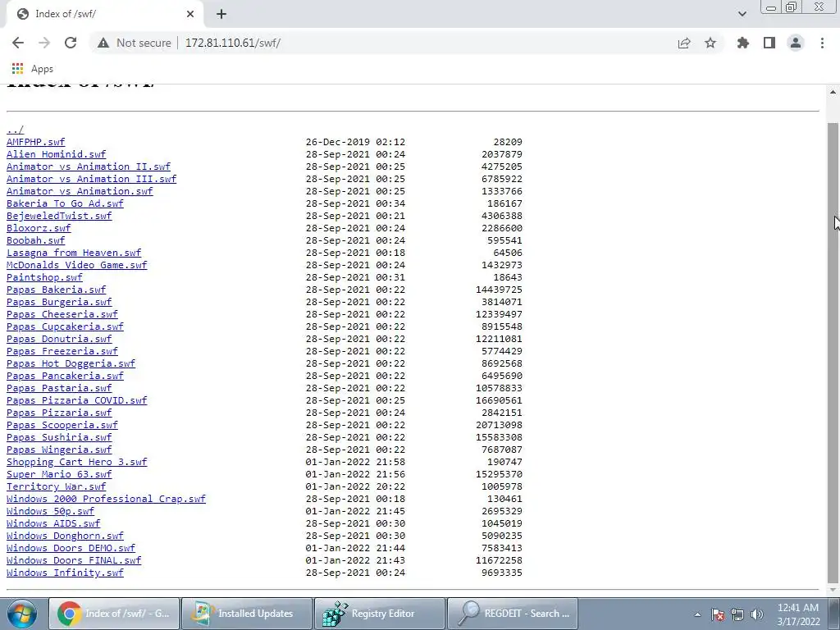Open Animator vs Animation.swf link

pos(80,191)
